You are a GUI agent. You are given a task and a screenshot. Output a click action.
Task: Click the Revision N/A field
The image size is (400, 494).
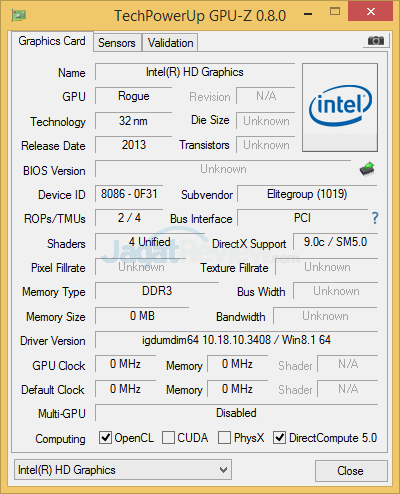point(266,96)
